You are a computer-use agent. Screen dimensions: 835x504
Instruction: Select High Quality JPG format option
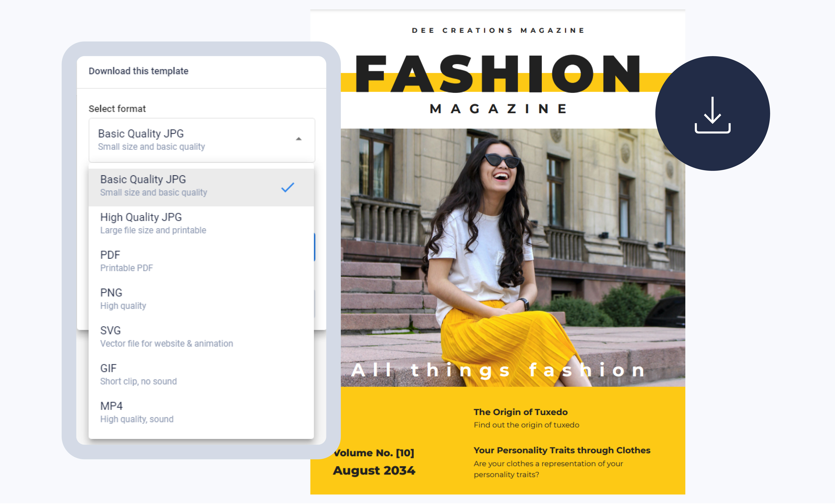coord(201,224)
